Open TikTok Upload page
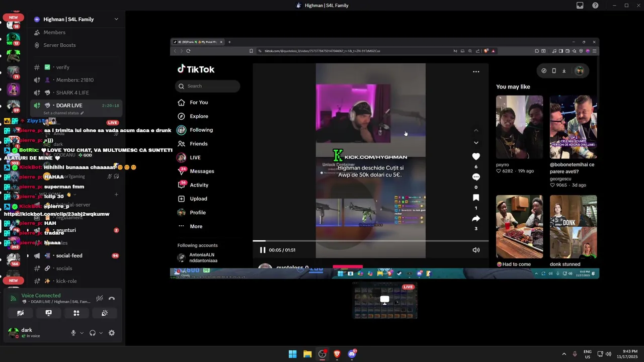644x362 pixels. click(x=198, y=199)
